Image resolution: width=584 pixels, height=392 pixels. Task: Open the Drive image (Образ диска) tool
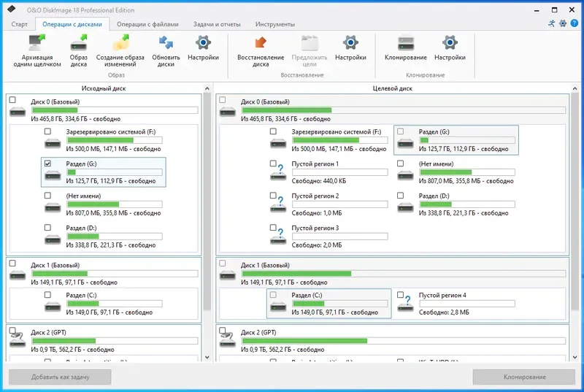click(x=79, y=43)
